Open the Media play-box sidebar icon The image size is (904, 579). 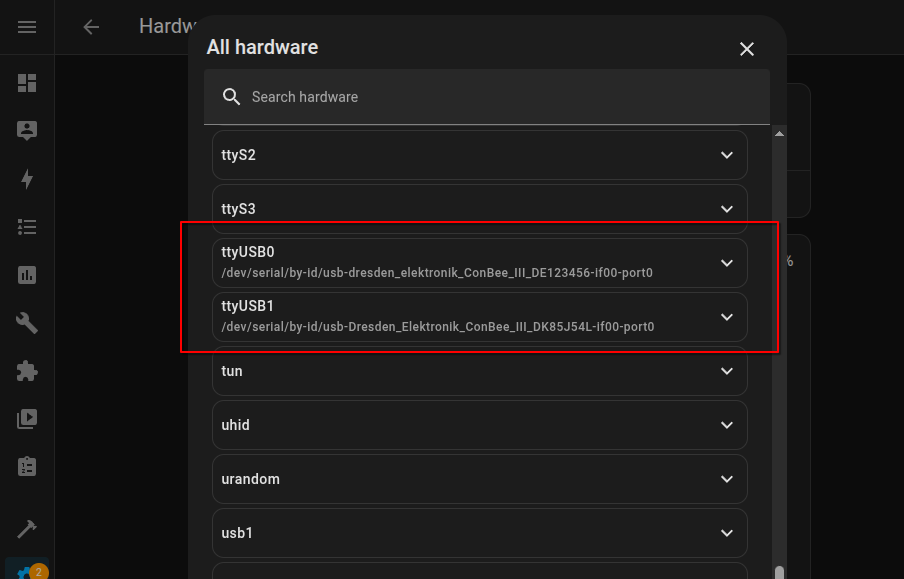[27, 419]
